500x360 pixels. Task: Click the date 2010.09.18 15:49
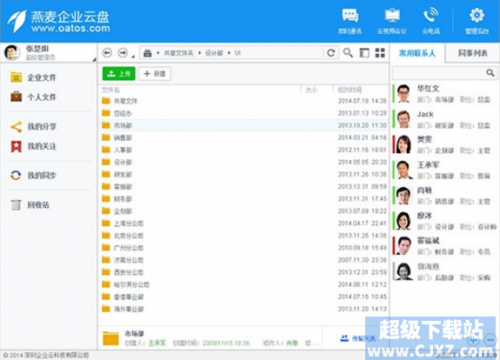pos(362,248)
